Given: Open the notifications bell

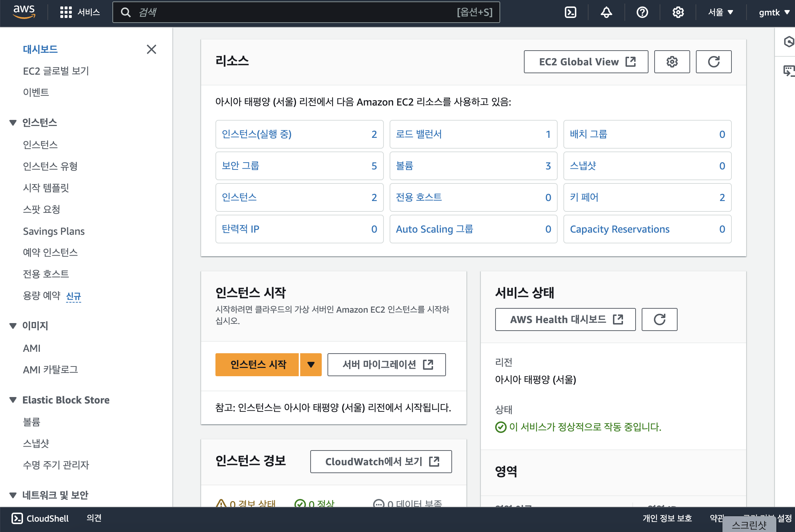Looking at the screenshot, I should (606, 12).
